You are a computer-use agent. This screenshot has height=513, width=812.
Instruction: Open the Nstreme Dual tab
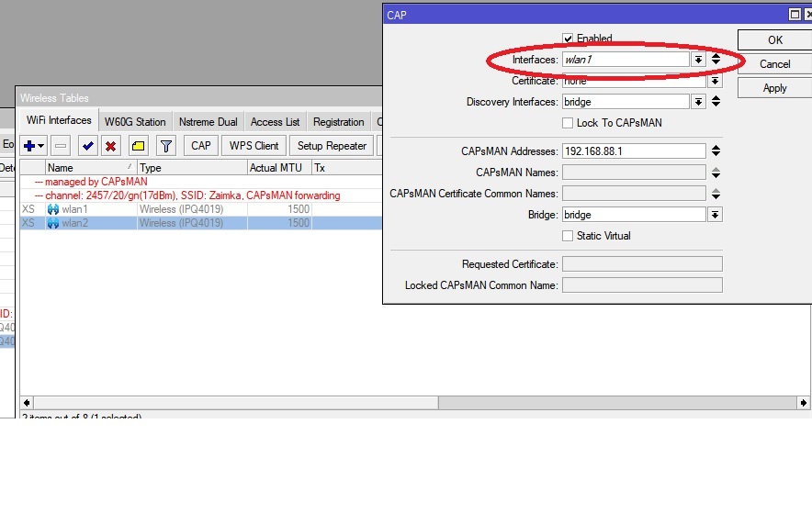coord(209,122)
